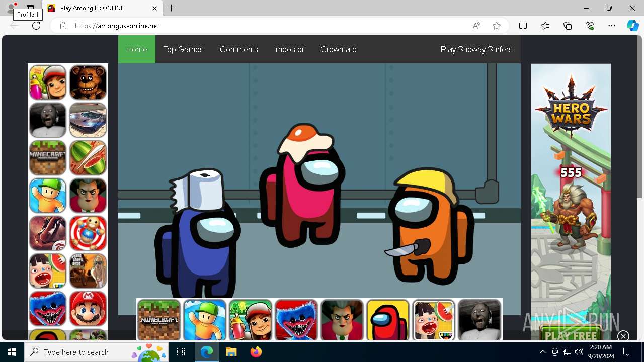Open the Scary Teacher icon in left sidebar
Image resolution: width=644 pixels, height=362 pixels.
coord(88,196)
